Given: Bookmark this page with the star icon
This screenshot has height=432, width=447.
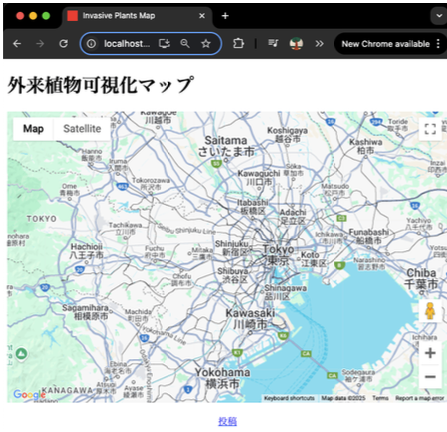Looking at the screenshot, I should [x=206, y=44].
